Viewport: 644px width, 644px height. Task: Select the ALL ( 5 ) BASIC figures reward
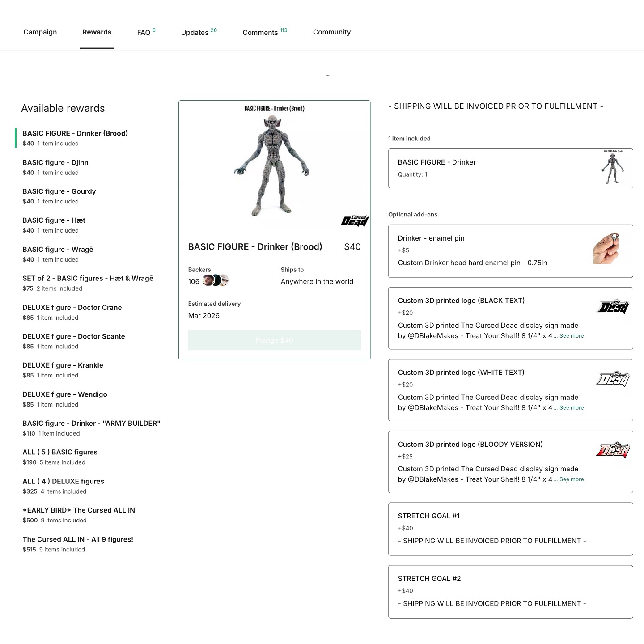pos(60,452)
